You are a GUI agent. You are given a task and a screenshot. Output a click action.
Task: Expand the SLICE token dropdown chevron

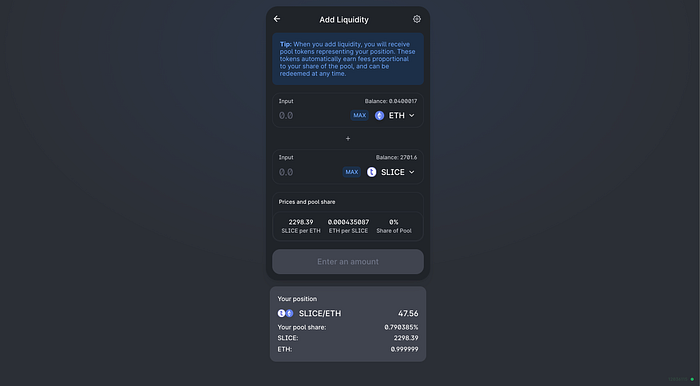[412, 172]
